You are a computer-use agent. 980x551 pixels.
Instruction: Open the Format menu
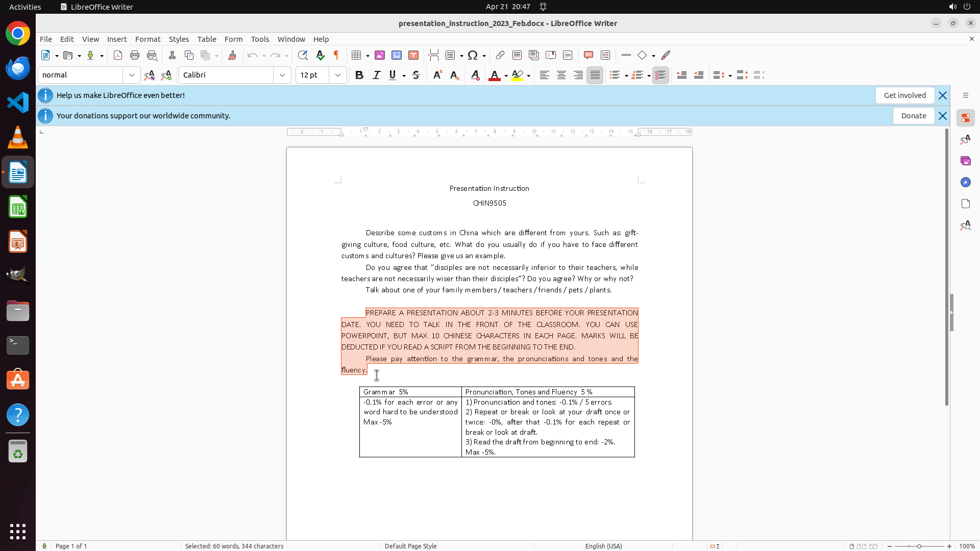(x=148, y=39)
